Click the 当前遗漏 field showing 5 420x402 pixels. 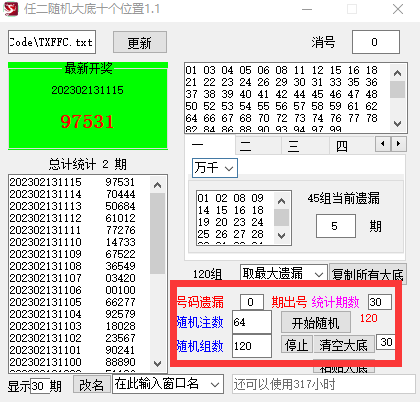pyautogui.click(x=335, y=226)
